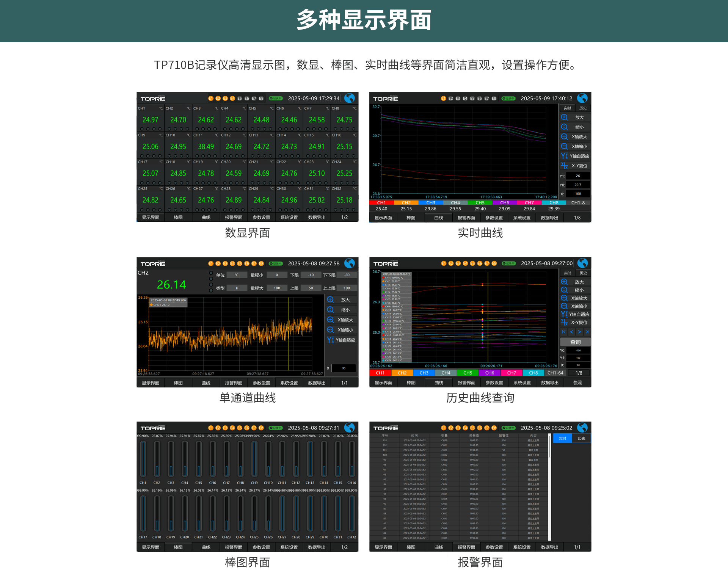Open the 棒图 bar chart view from the bottom menu
This screenshot has width=728, height=588.
(x=178, y=217)
